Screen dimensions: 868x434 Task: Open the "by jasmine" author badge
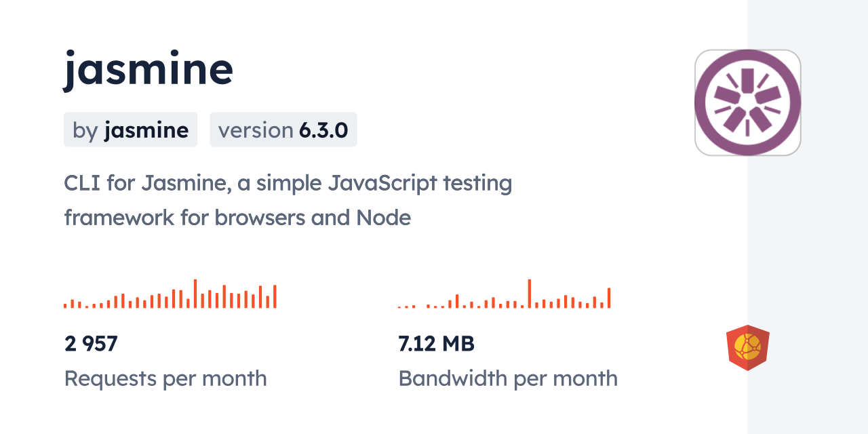click(130, 130)
